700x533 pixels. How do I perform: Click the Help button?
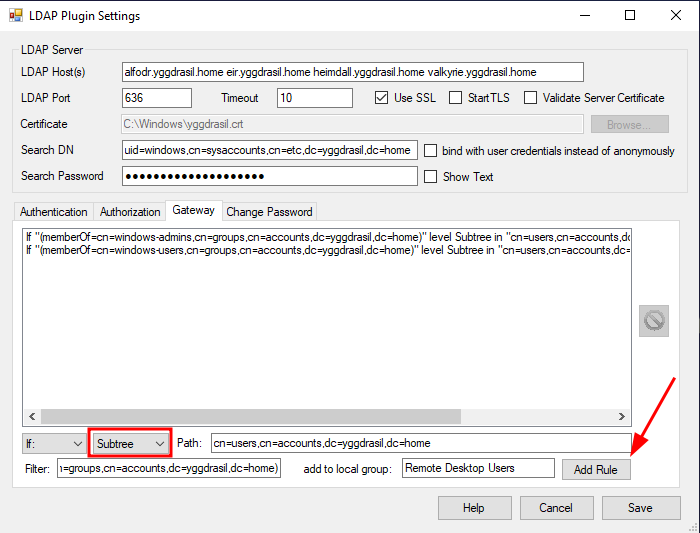[x=474, y=508]
